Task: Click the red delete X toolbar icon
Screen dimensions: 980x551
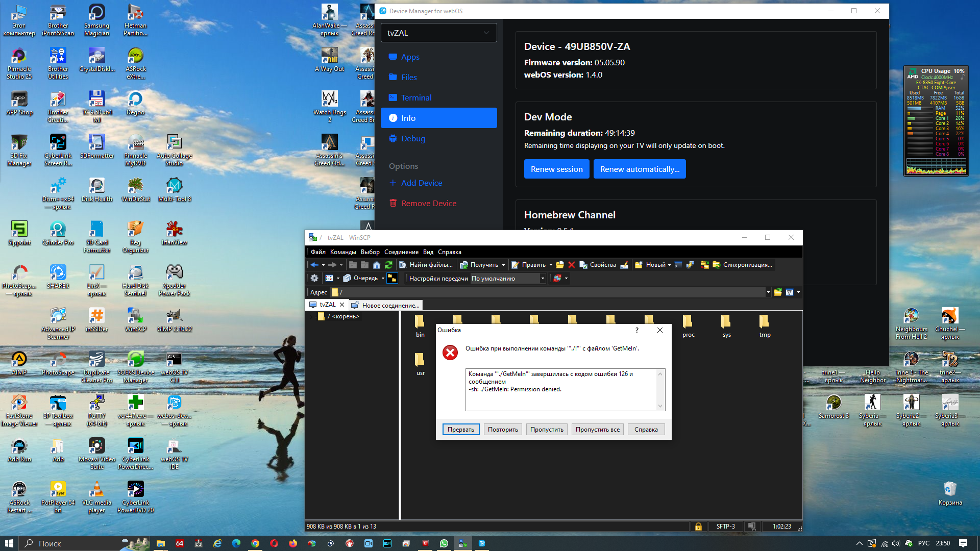Action: pos(572,265)
